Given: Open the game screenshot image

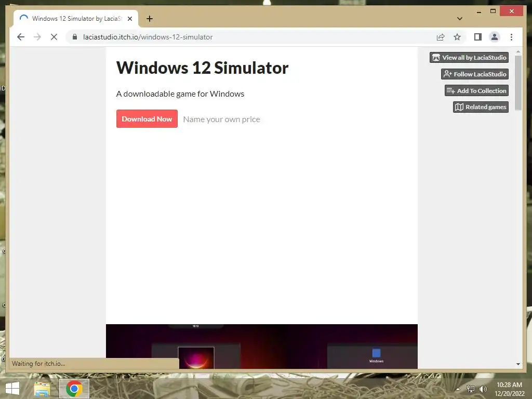Looking at the screenshot, I should click(262, 346).
